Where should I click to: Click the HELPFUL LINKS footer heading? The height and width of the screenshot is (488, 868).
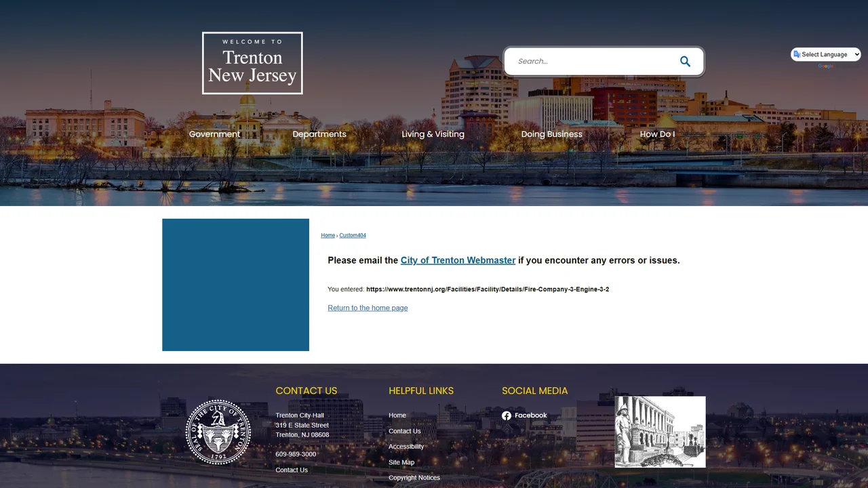pyautogui.click(x=421, y=391)
